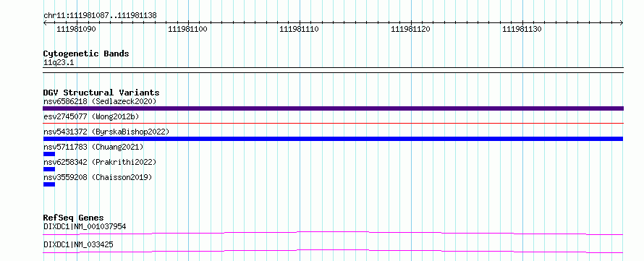Click the chr11:111981087..111981138 region label
644x261 pixels.
tap(100, 16)
